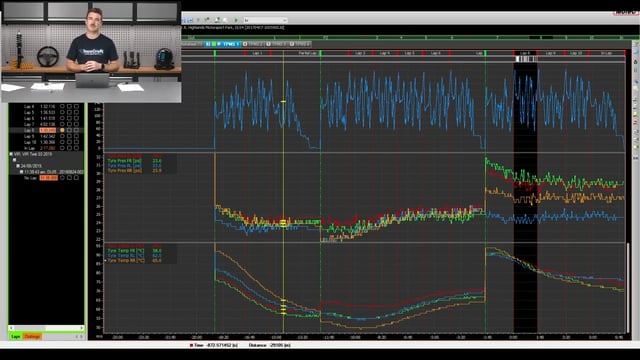Tick the first checkbox in Lap 6 row

click(x=69, y=118)
